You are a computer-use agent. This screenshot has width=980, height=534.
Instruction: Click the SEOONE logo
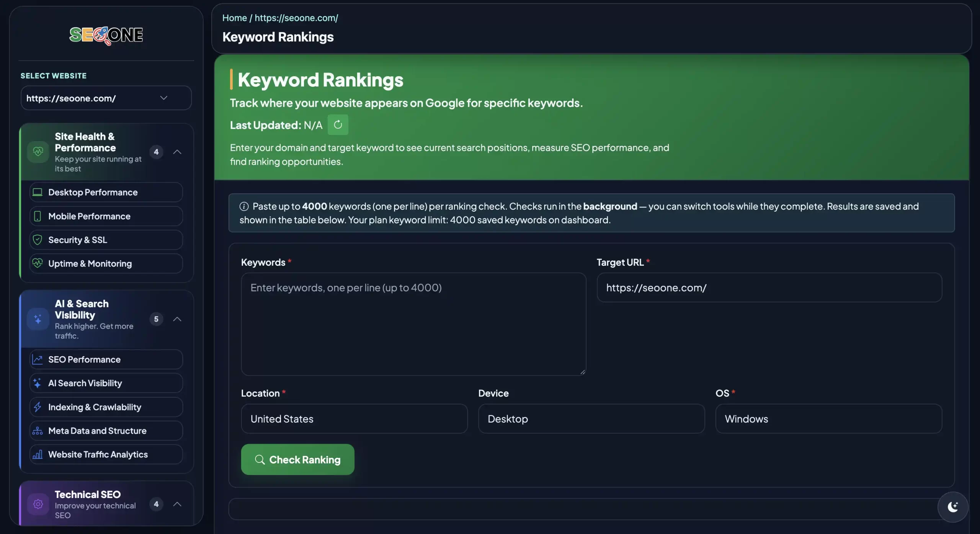(106, 36)
